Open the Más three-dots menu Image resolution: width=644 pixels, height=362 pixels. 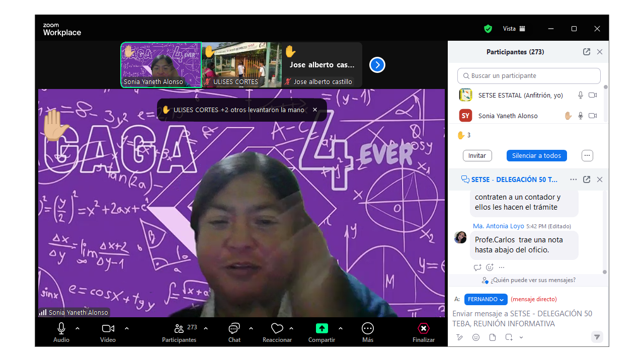[x=368, y=329]
